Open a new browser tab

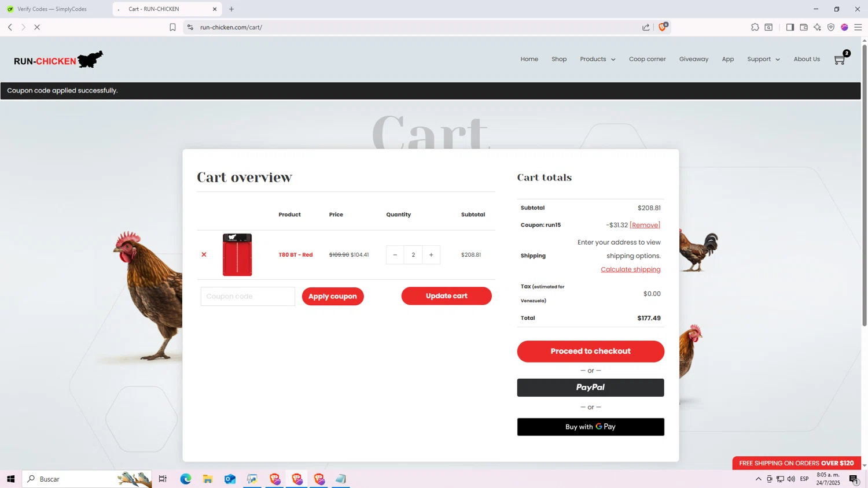[x=231, y=9]
